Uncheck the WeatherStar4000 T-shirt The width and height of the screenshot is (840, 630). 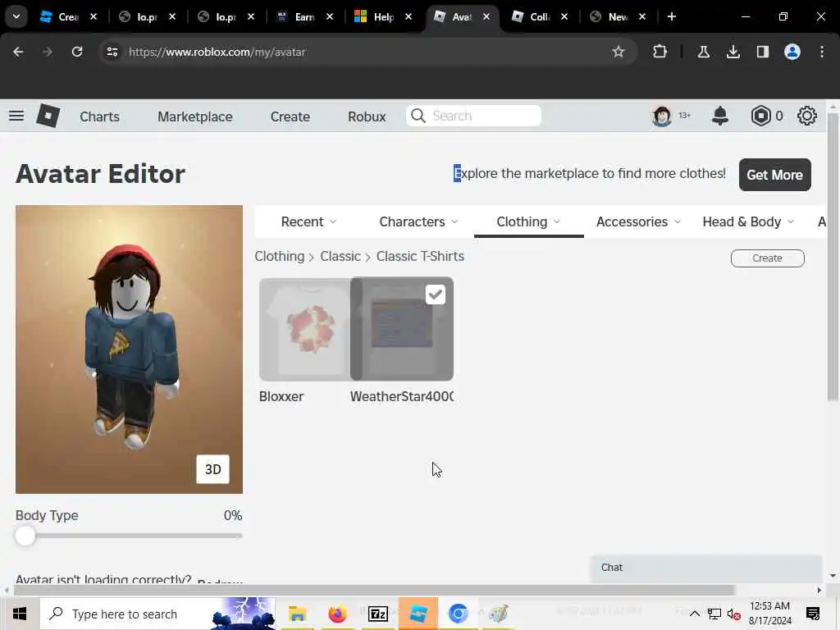435,294
